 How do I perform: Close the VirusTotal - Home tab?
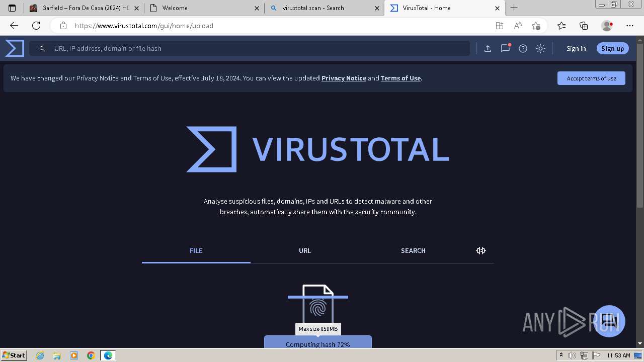click(x=498, y=8)
